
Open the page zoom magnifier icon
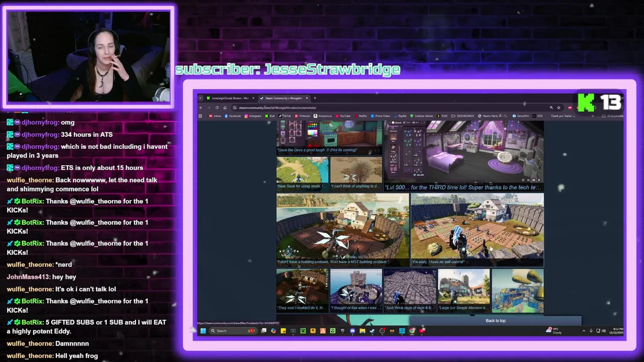tap(551, 108)
